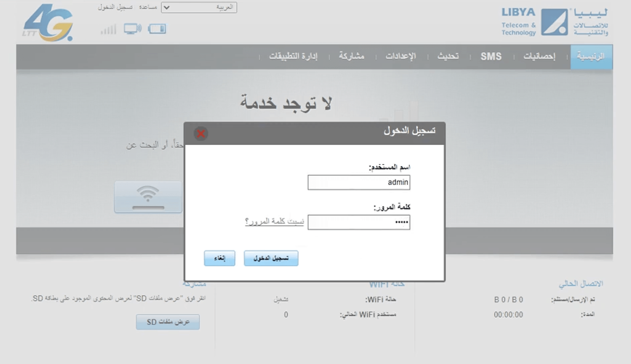Image resolution: width=631 pixels, height=364 pixels.
Task: Focus the username field containing admin
Action: 359,182
